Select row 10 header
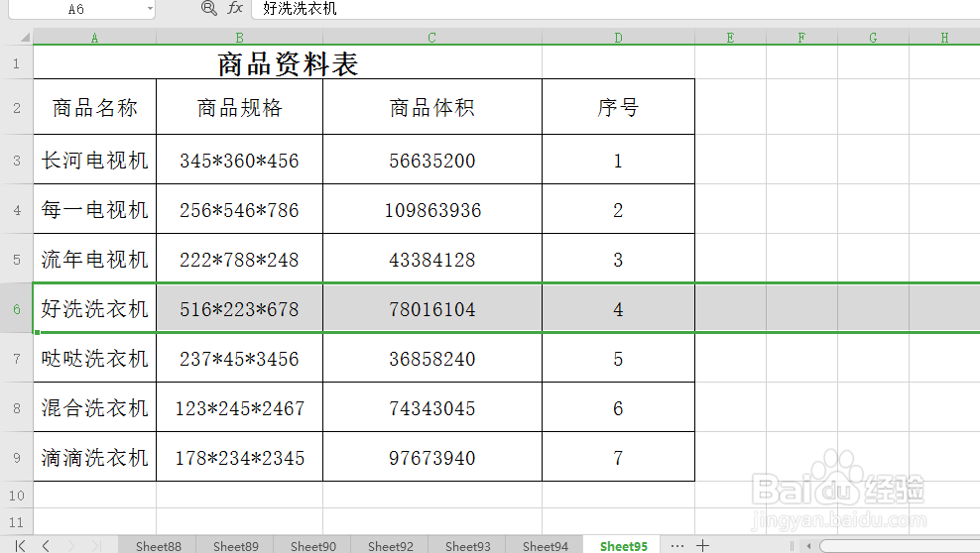980x553 pixels. point(16,495)
